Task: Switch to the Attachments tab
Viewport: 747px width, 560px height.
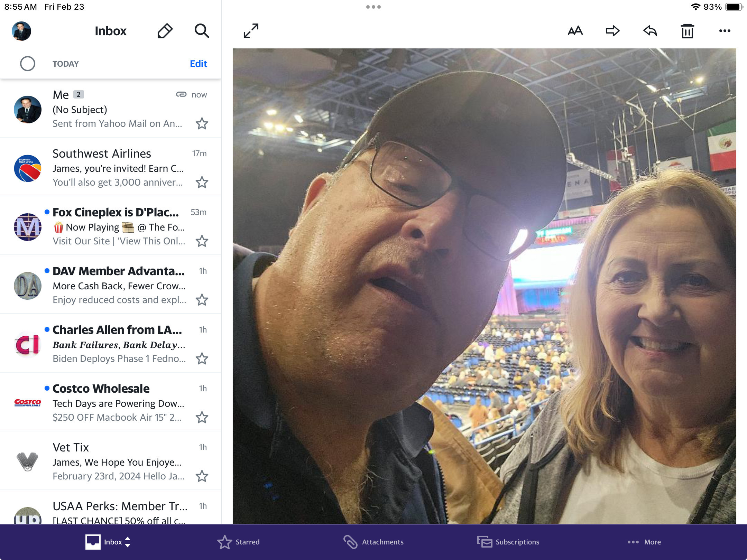Action: 373,542
